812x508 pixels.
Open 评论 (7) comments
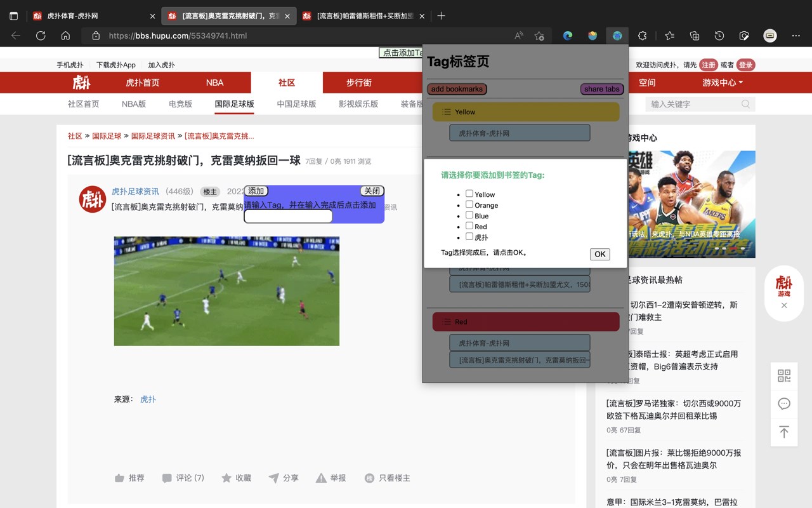[183, 478]
